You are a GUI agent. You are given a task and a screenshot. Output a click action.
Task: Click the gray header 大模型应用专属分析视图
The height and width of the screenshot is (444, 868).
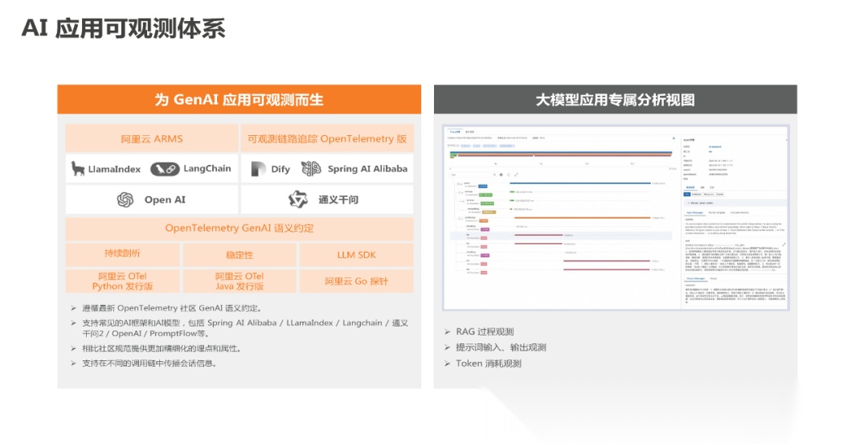615,100
